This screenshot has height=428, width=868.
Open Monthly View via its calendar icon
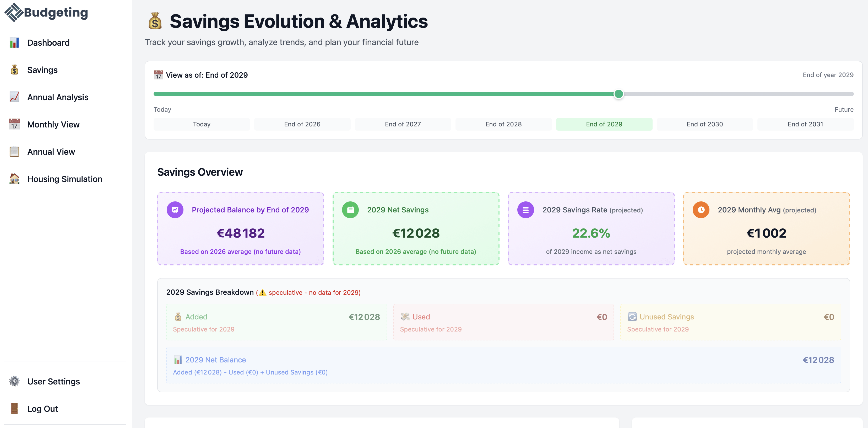tap(14, 124)
